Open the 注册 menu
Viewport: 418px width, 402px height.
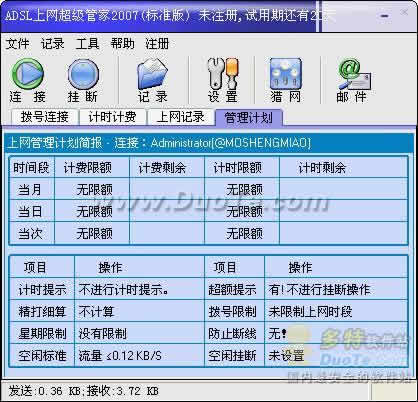point(157,44)
